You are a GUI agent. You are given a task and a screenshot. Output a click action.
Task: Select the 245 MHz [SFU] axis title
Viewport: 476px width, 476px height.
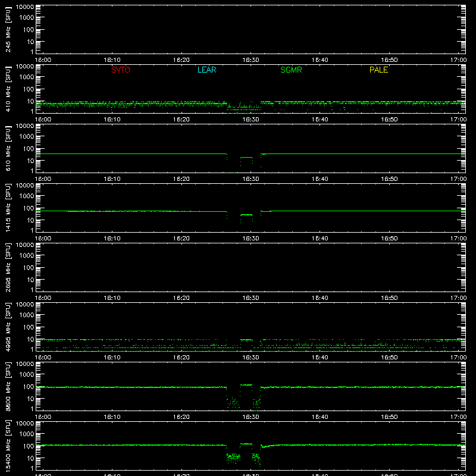click(8, 29)
